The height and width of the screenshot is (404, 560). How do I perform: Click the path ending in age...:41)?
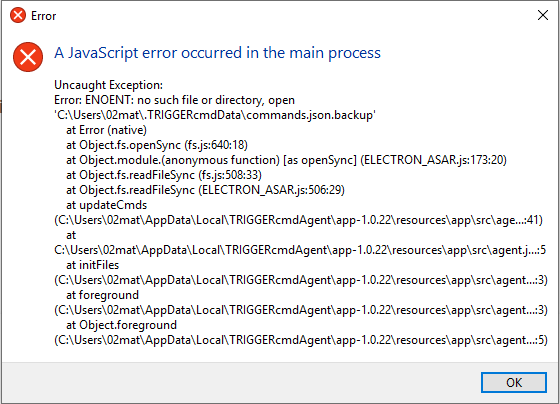click(x=298, y=220)
